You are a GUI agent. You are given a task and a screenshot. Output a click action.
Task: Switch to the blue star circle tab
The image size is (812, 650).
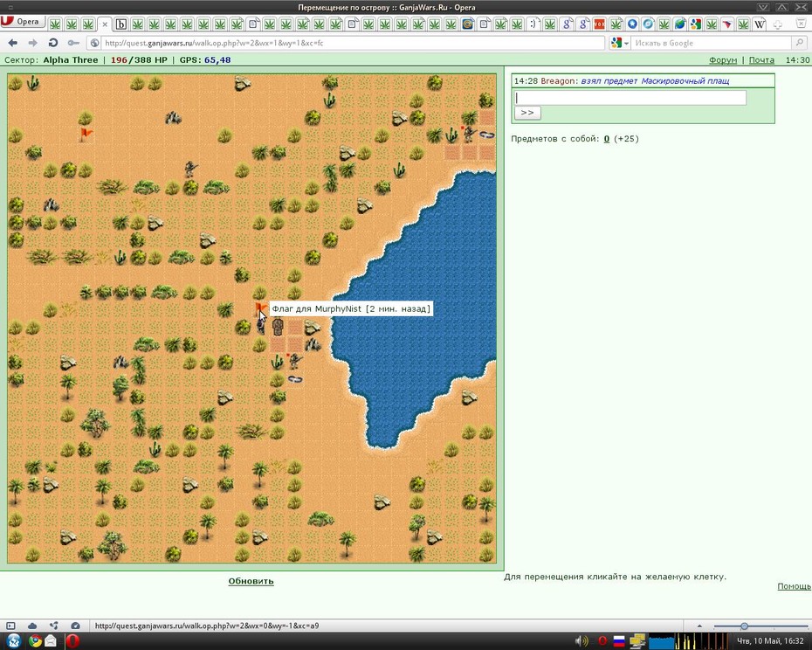[632, 24]
